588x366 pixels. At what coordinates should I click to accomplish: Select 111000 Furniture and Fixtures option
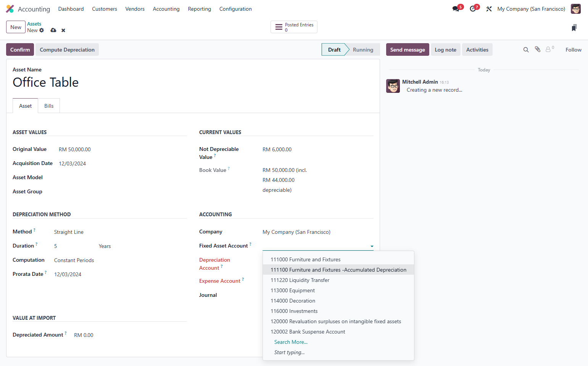tap(338, 259)
